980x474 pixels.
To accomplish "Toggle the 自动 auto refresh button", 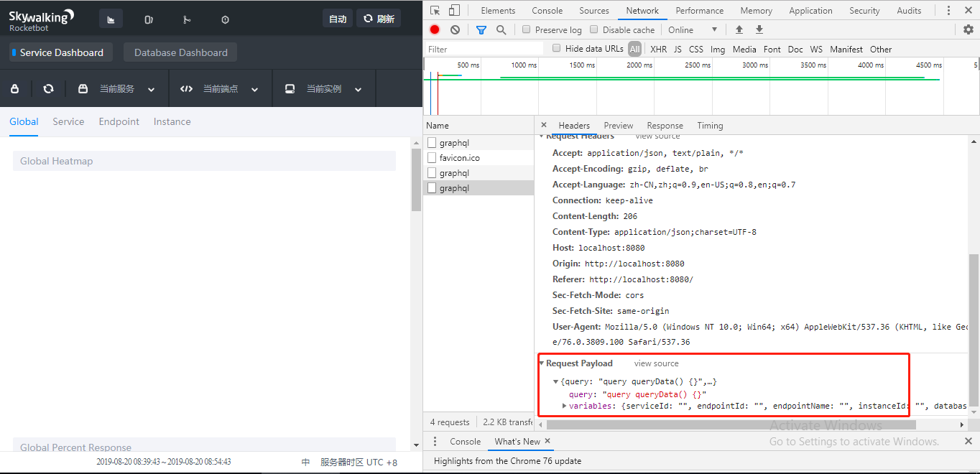I will (338, 19).
